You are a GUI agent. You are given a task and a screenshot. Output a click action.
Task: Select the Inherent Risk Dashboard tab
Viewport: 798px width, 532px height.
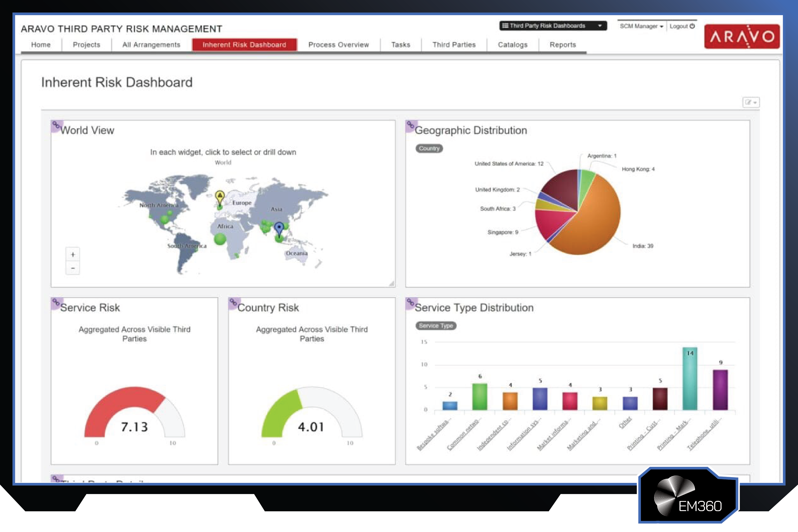click(x=244, y=45)
